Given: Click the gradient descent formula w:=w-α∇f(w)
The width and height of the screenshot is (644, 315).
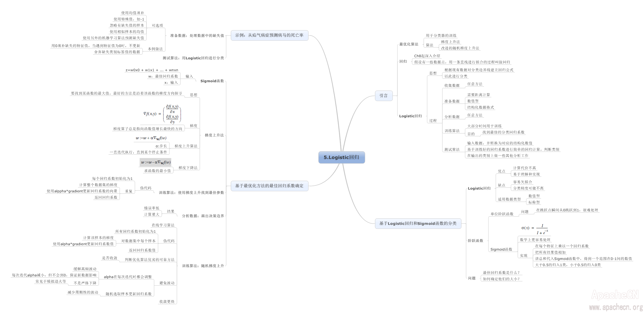Looking at the screenshot, I should pyautogui.click(x=155, y=162).
